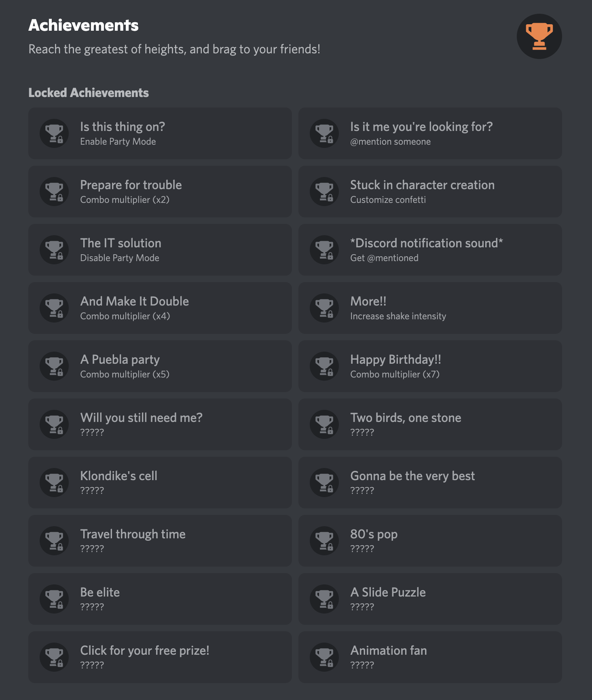Select the '80's pop' achievement card
592x700 pixels.
coord(429,541)
